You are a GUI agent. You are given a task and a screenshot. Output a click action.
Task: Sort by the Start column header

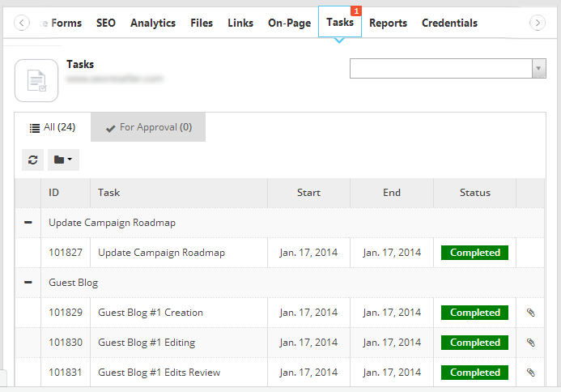click(308, 193)
